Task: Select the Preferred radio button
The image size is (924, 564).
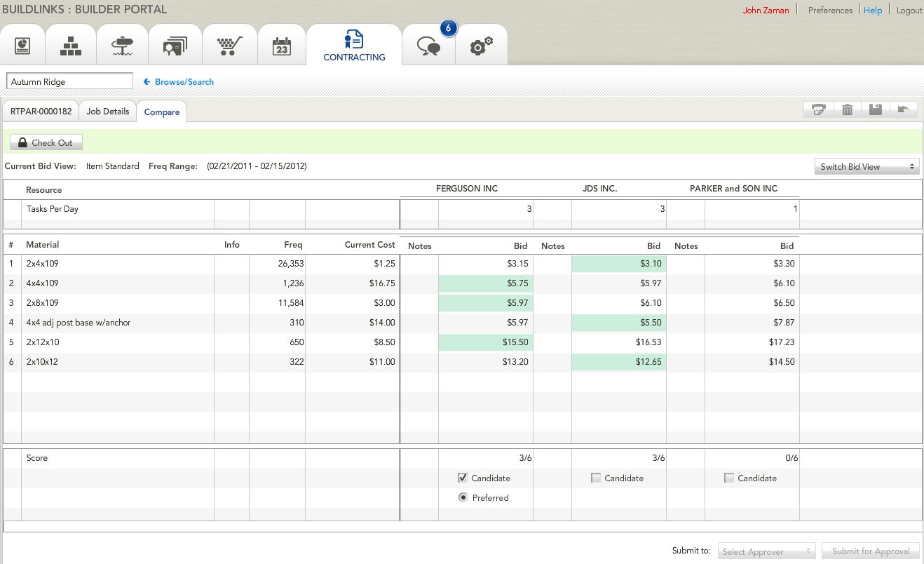Action: [463, 497]
